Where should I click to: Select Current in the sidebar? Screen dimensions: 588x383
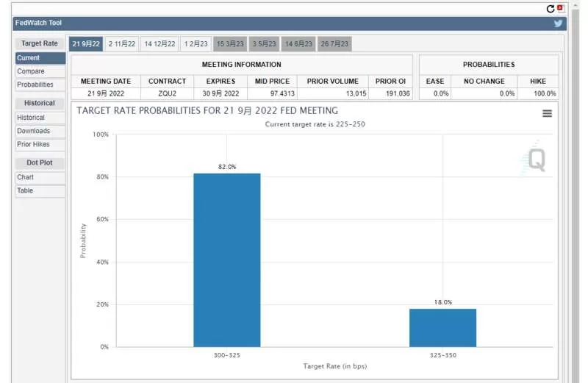[x=40, y=58]
